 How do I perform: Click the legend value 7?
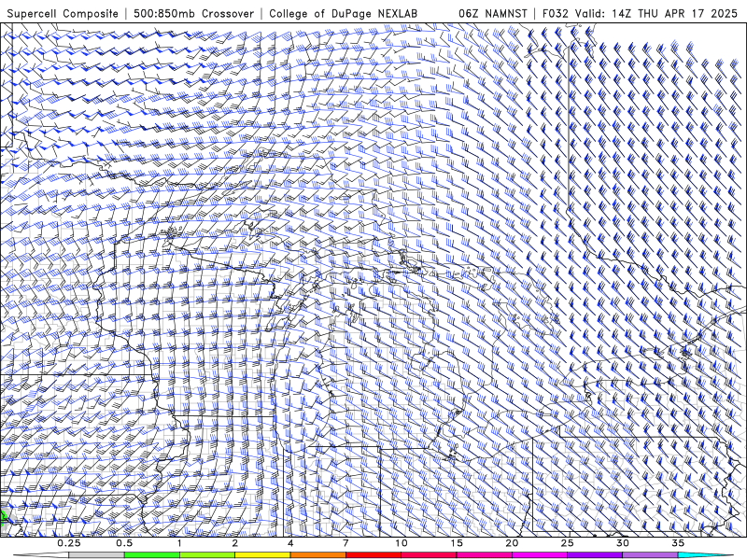(345, 543)
